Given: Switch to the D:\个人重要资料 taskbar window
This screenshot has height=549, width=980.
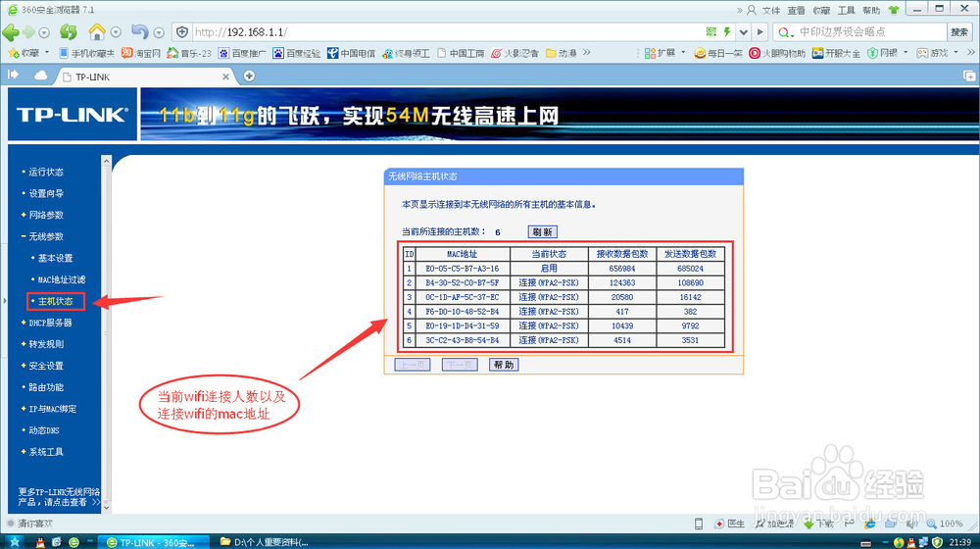Looking at the screenshot, I should pos(265,542).
